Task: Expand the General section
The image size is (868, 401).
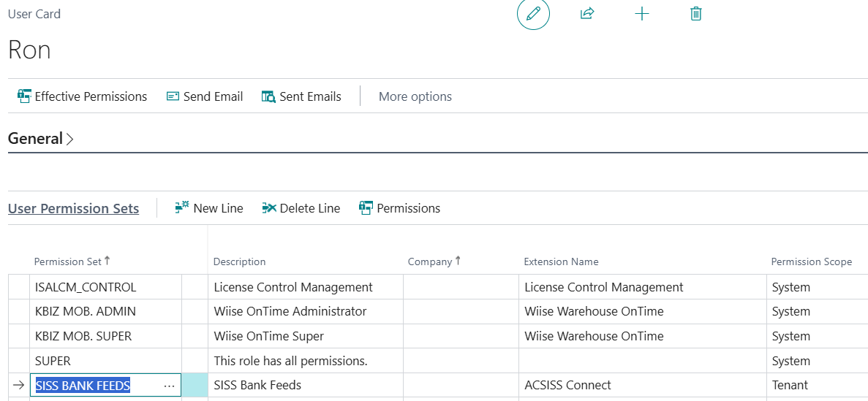Action: 41,139
